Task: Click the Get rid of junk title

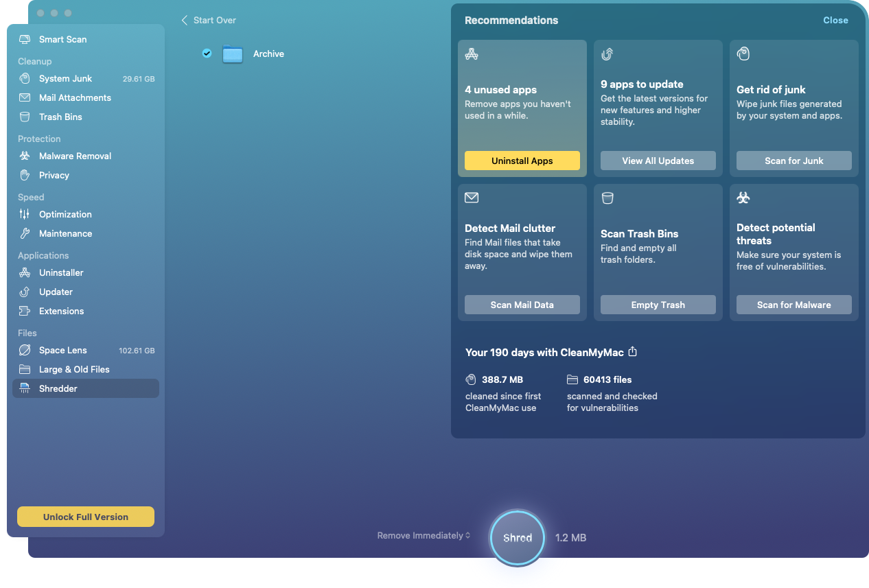Action: click(x=771, y=90)
